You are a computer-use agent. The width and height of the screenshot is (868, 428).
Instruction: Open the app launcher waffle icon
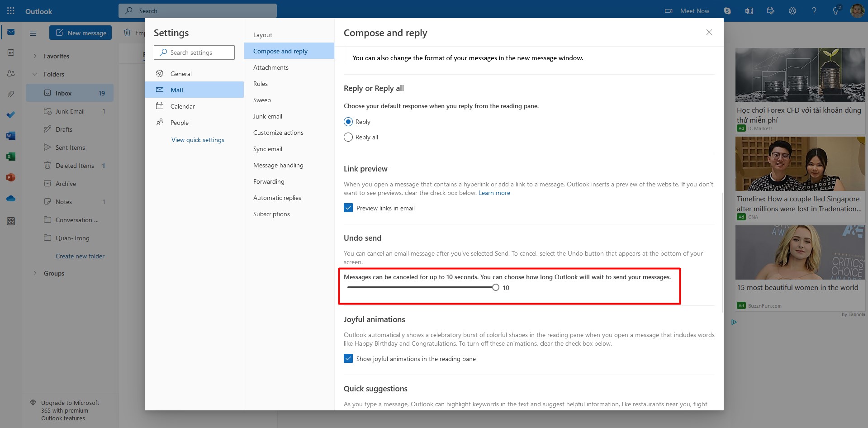[x=11, y=11]
